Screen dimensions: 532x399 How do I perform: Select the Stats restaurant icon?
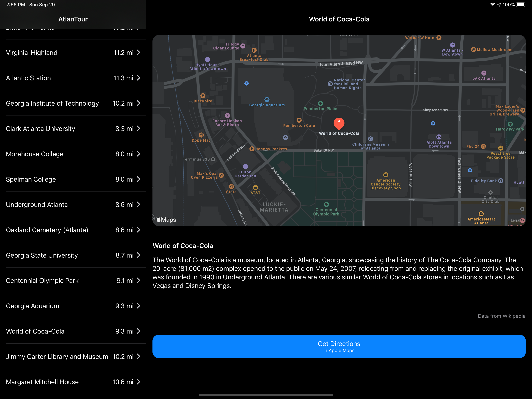231,186
